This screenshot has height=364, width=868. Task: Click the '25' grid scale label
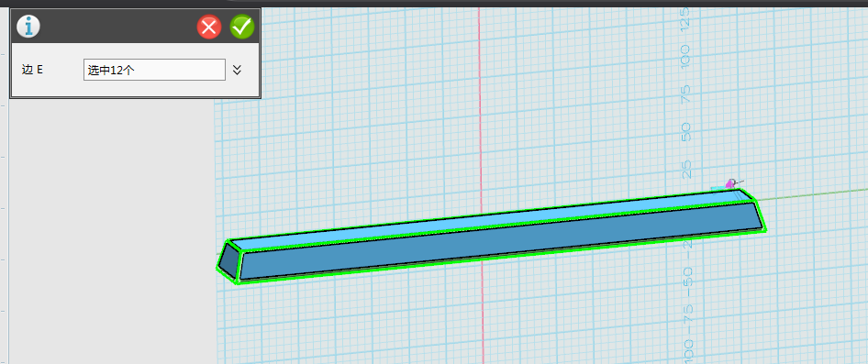687,170
